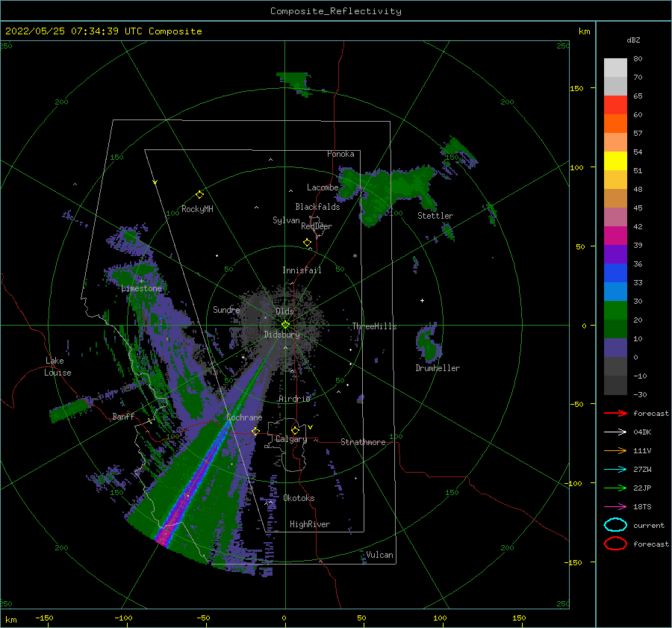Image resolution: width=672 pixels, height=628 pixels.
Task: Pick the indigo swatch below the 10 dBZ label
Action: coord(615,348)
